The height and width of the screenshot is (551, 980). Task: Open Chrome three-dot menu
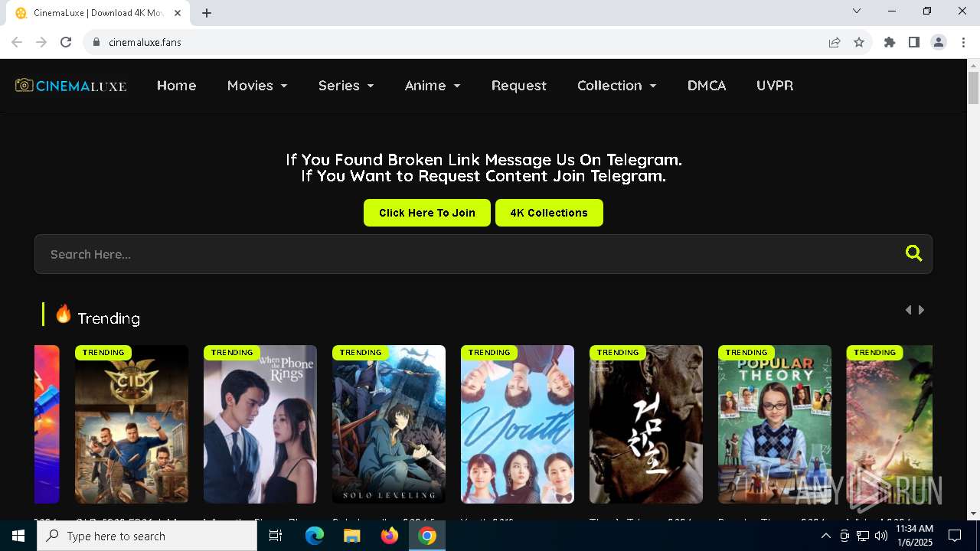(x=962, y=42)
